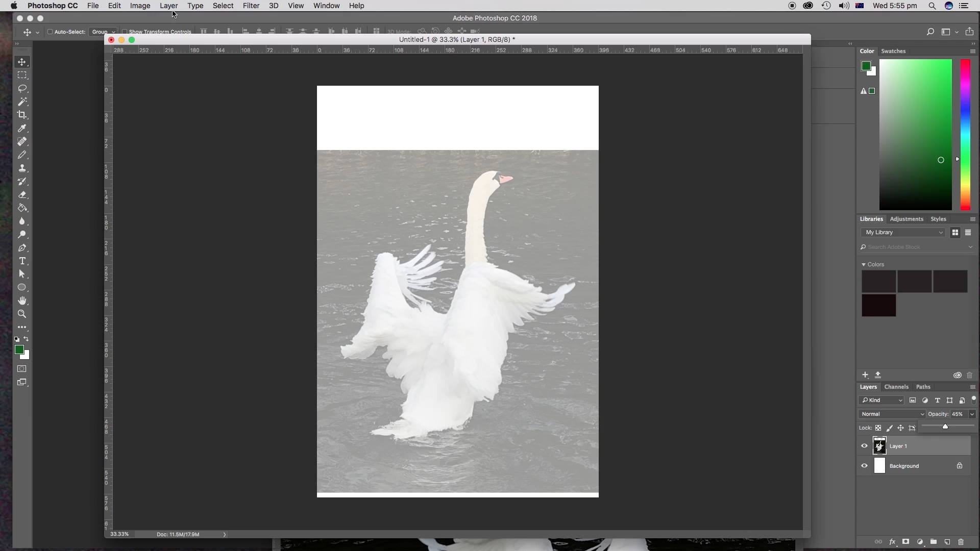The image size is (980, 551).
Task: Toggle lock transparent pixels
Action: point(878,428)
